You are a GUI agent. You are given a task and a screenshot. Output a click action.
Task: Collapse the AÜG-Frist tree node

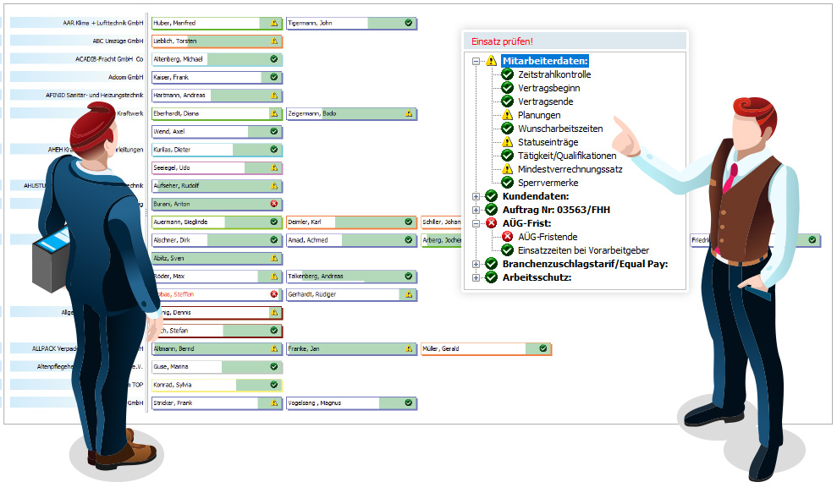click(476, 223)
